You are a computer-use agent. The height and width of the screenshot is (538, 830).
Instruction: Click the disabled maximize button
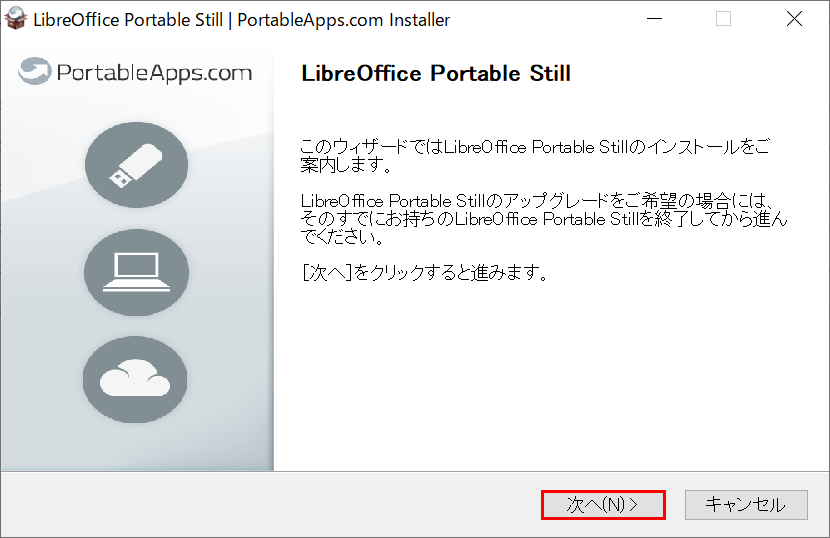coord(723,19)
